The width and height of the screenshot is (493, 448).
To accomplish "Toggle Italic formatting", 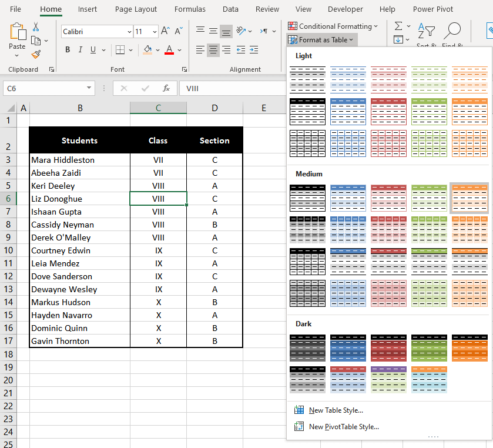I will tap(80, 49).
